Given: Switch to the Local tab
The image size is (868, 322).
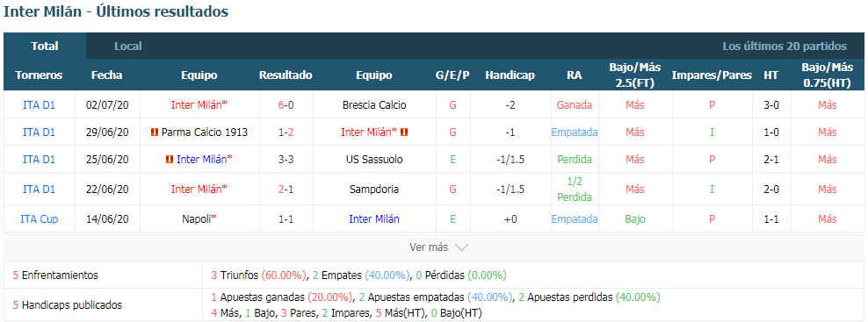Looking at the screenshot, I should (x=128, y=46).
